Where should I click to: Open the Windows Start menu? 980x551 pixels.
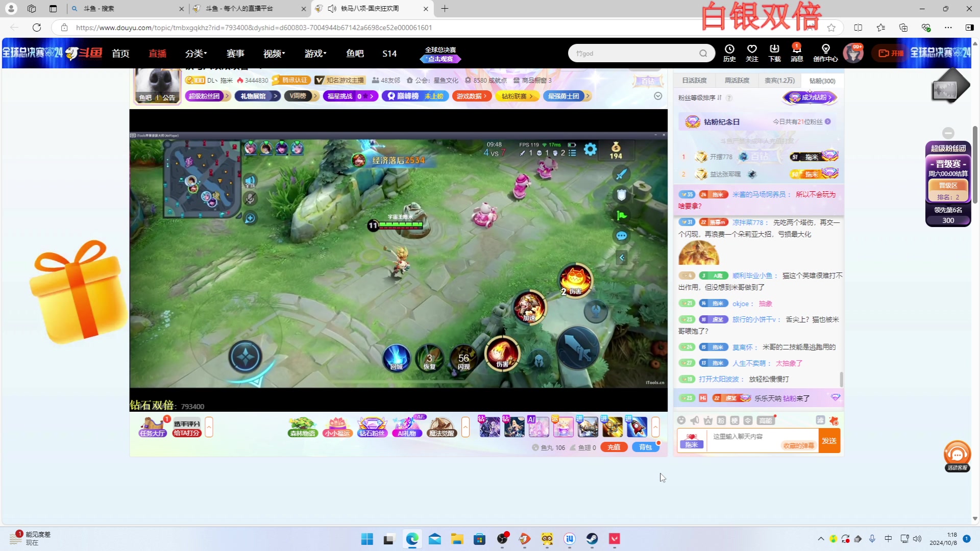click(x=367, y=539)
